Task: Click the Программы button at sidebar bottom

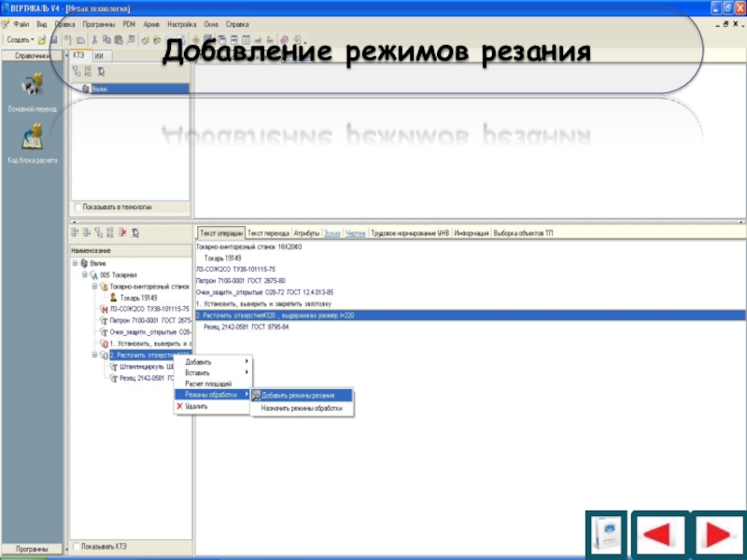Action: click(32, 547)
